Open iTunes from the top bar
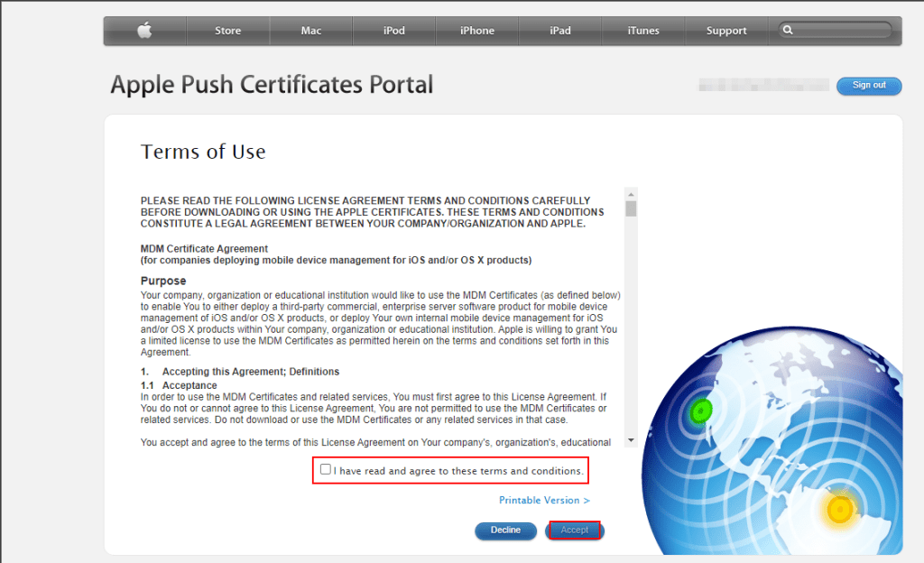This screenshot has height=563, width=924. [642, 31]
